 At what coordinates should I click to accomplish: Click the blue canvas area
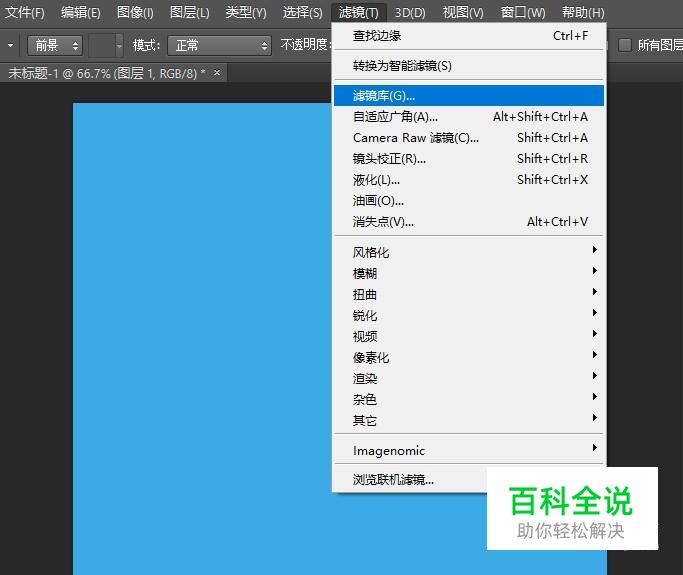[202, 338]
